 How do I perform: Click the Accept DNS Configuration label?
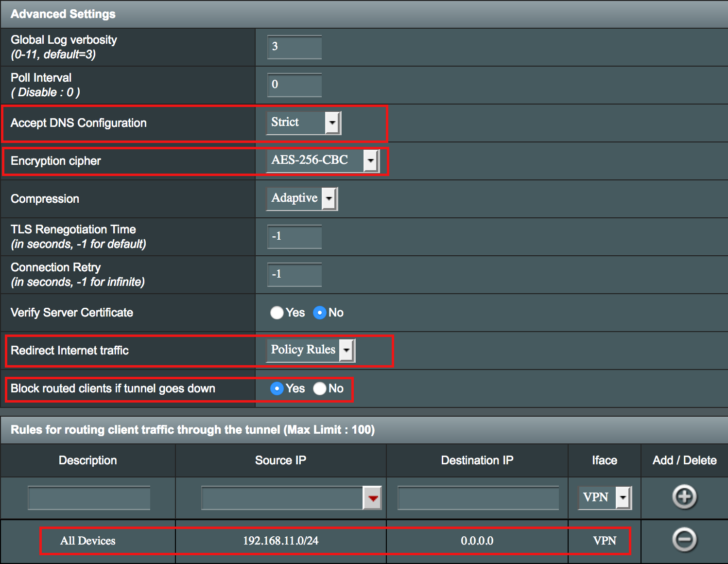tap(79, 123)
